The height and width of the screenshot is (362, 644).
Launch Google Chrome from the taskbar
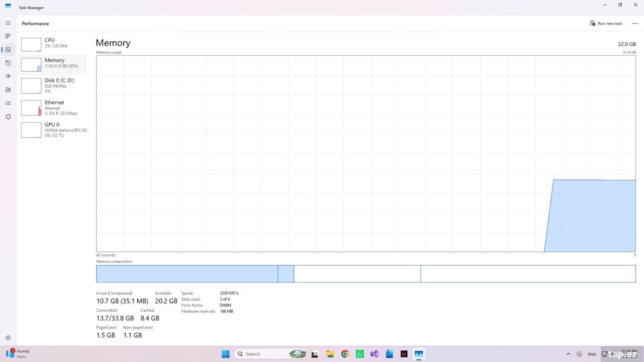click(345, 354)
